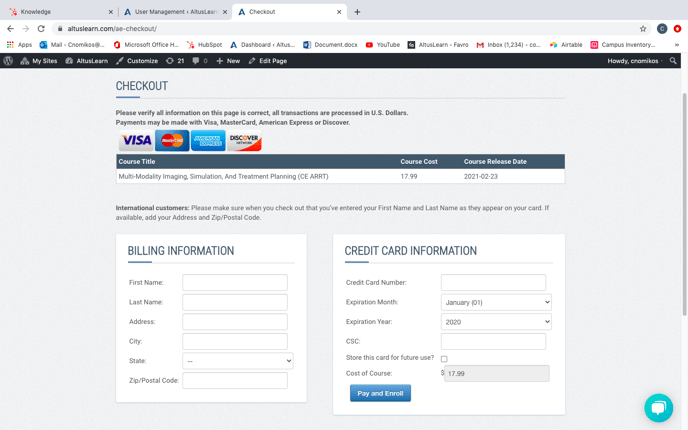Open the AltusLearn - Favro bookmark

click(x=438, y=45)
